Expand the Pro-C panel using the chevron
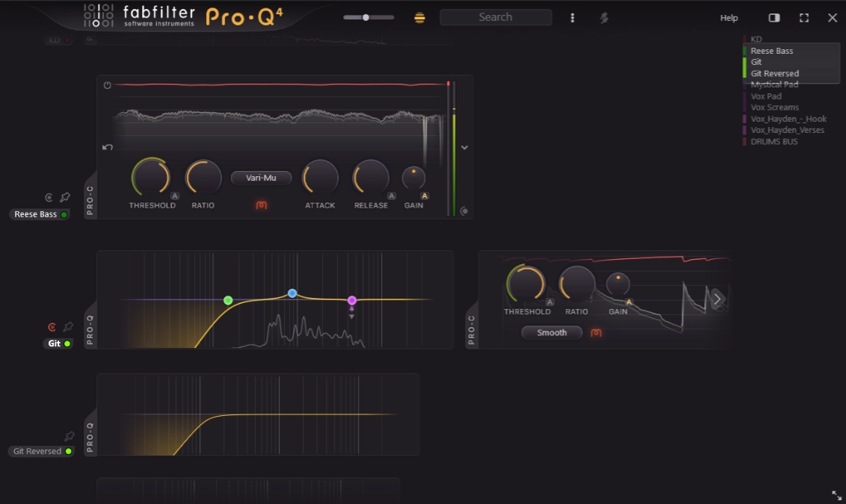846x504 pixels. (464, 148)
